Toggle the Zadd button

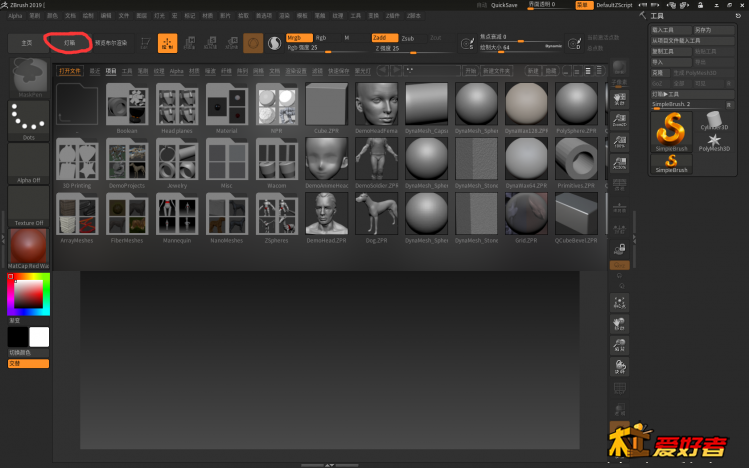coord(385,38)
